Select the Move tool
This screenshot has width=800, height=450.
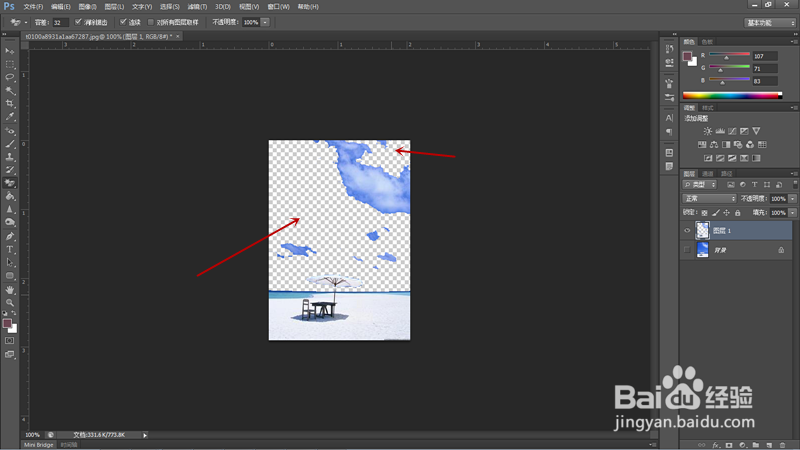pos(10,51)
